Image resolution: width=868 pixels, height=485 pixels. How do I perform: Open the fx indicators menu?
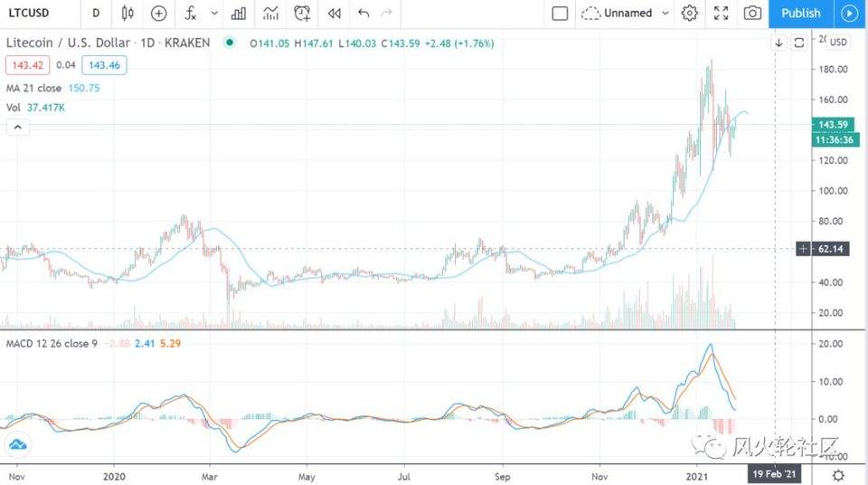[x=191, y=14]
